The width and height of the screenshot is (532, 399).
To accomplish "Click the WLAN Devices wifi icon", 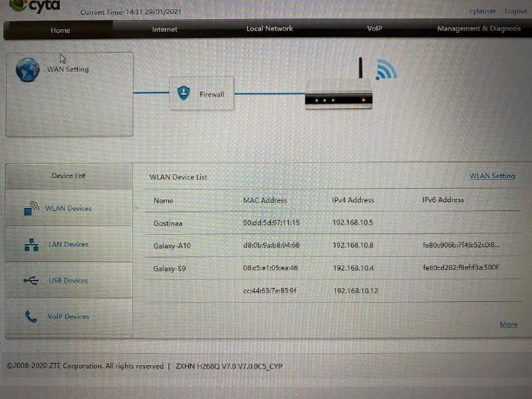I will 32,209.
